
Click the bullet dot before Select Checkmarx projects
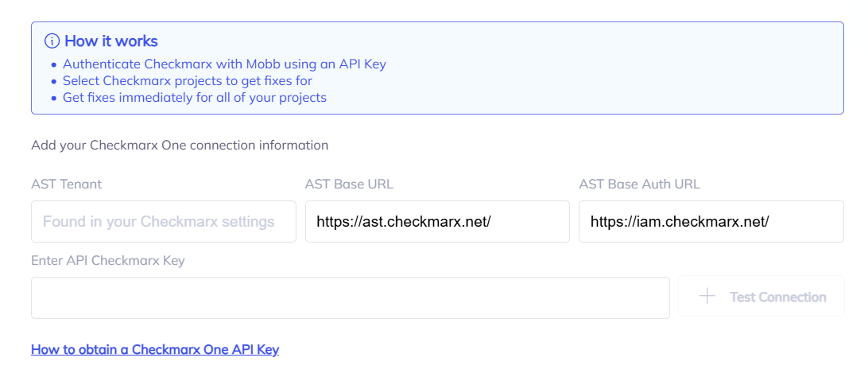(x=53, y=82)
